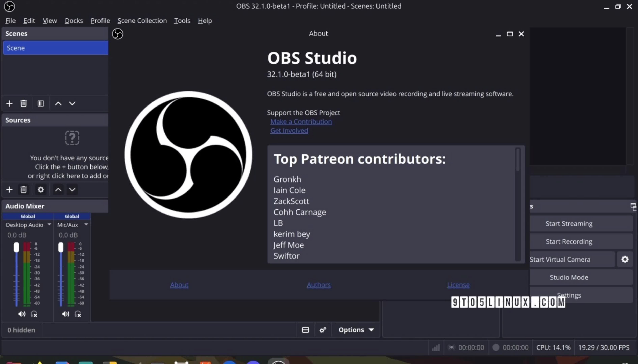Viewport: 638px width, 364px height.
Task: Click the virtual camera settings gear
Action: (x=625, y=259)
